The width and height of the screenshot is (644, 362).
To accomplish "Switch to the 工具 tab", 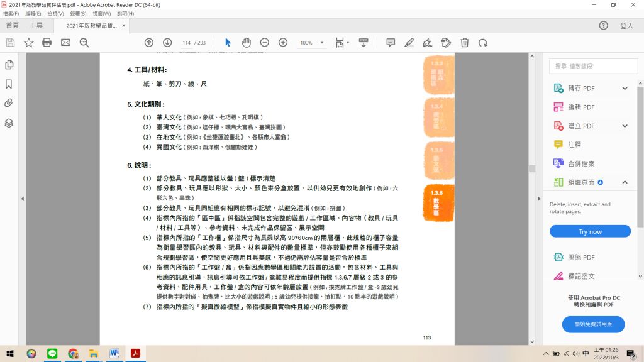I will [36, 26].
